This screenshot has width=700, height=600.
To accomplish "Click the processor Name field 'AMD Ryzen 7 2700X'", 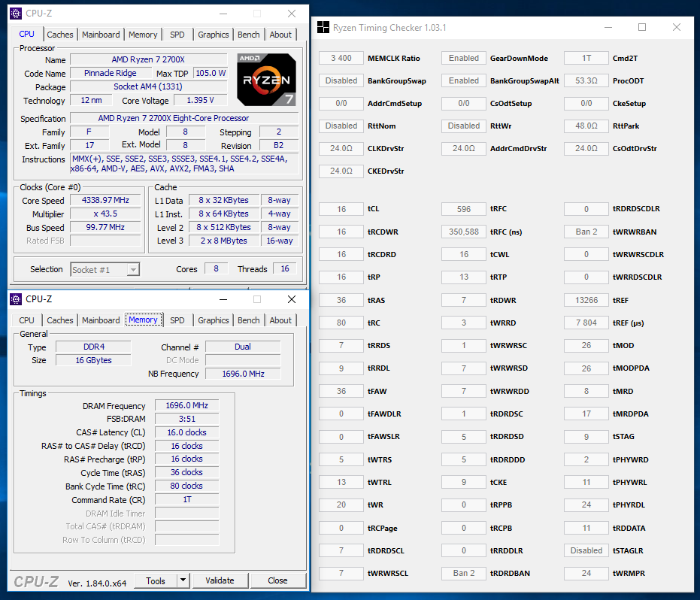I will click(x=148, y=59).
